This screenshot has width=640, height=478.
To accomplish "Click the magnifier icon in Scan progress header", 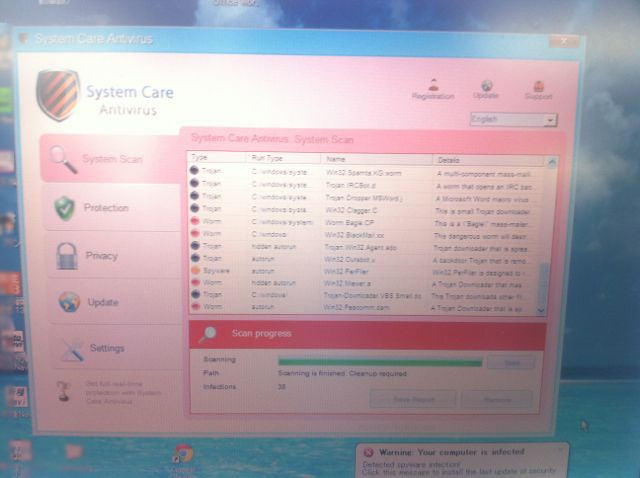I will point(207,335).
